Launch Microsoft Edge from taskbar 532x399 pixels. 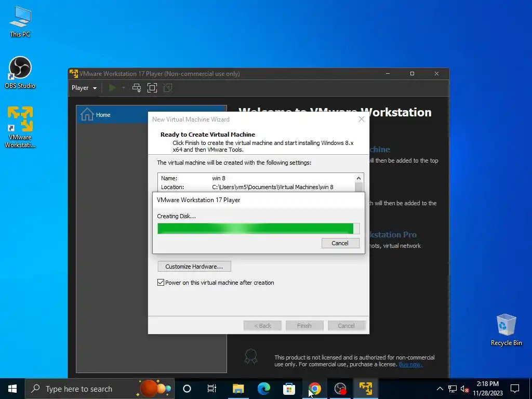tap(263, 389)
